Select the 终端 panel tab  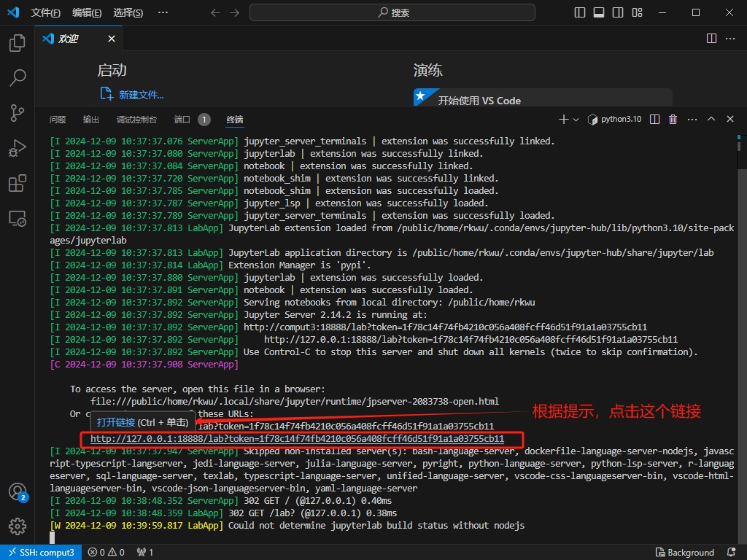click(x=235, y=120)
